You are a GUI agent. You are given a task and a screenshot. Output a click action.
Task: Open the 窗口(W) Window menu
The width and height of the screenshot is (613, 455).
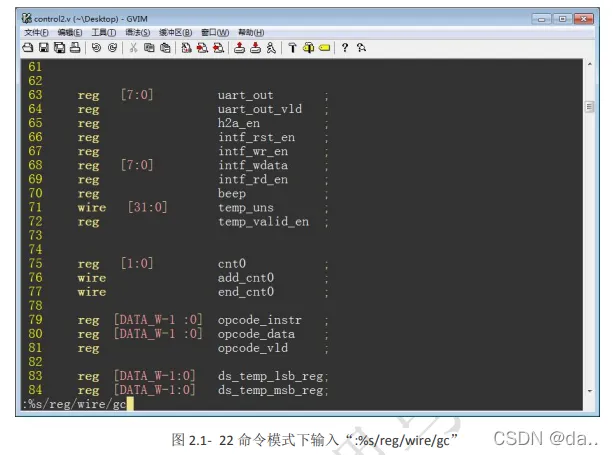click(215, 32)
